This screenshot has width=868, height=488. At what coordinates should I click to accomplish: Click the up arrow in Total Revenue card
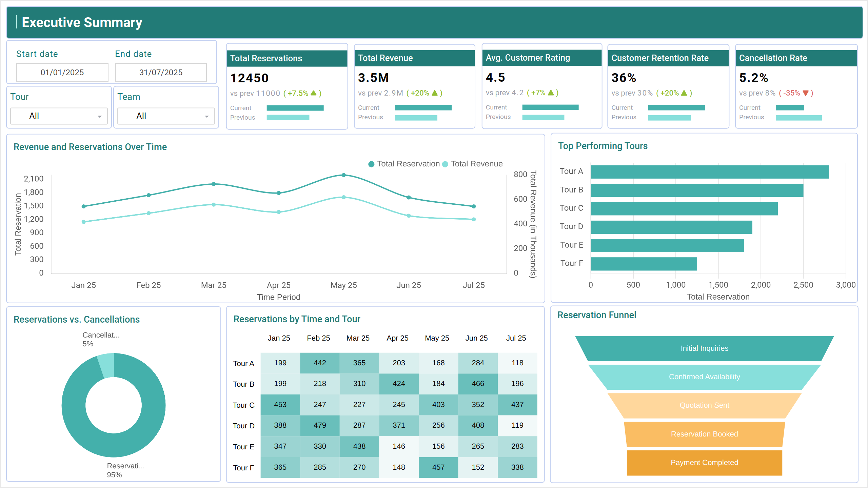point(435,93)
